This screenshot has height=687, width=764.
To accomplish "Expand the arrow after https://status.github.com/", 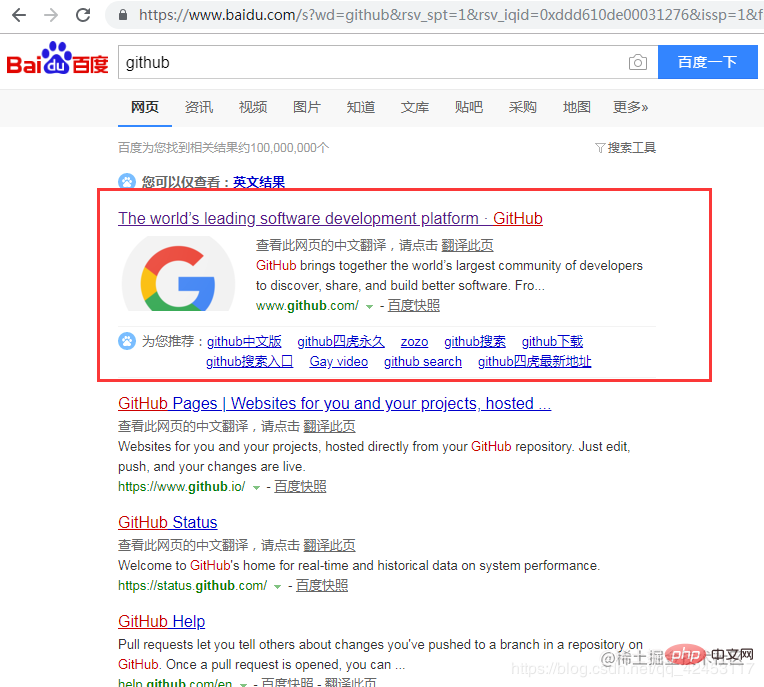I will click(x=278, y=587).
